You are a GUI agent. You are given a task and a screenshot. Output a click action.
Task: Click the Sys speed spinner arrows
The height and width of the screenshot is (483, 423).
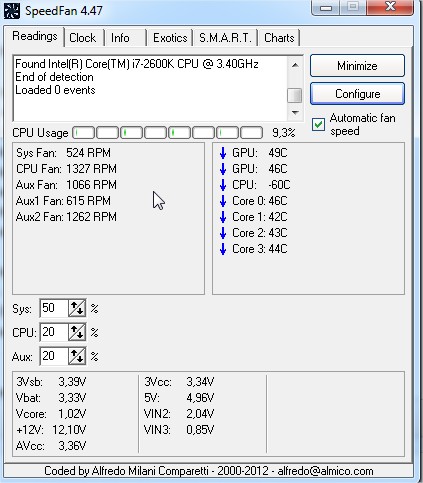point(77,308)
